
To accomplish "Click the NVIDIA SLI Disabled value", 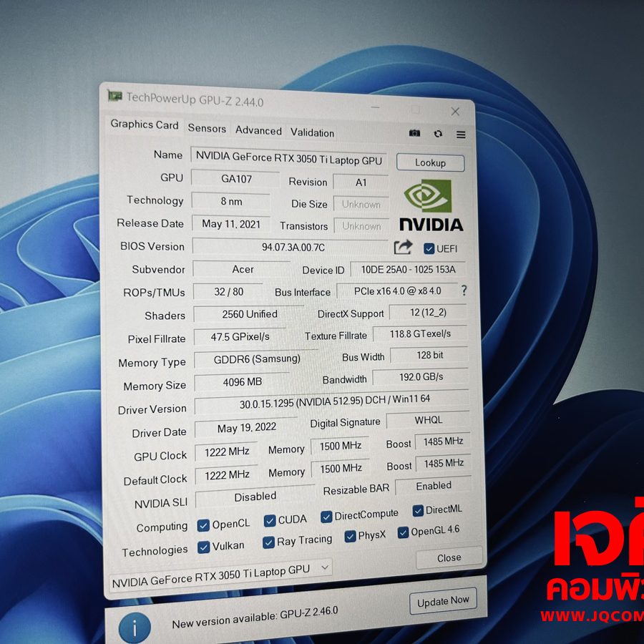I will [x=255, y=497].
